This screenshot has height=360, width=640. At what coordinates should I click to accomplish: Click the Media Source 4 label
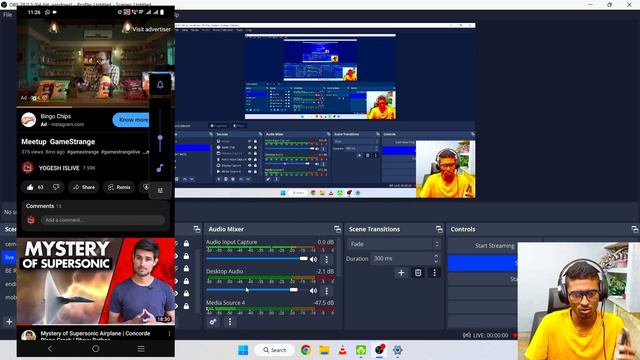point(225,302)
